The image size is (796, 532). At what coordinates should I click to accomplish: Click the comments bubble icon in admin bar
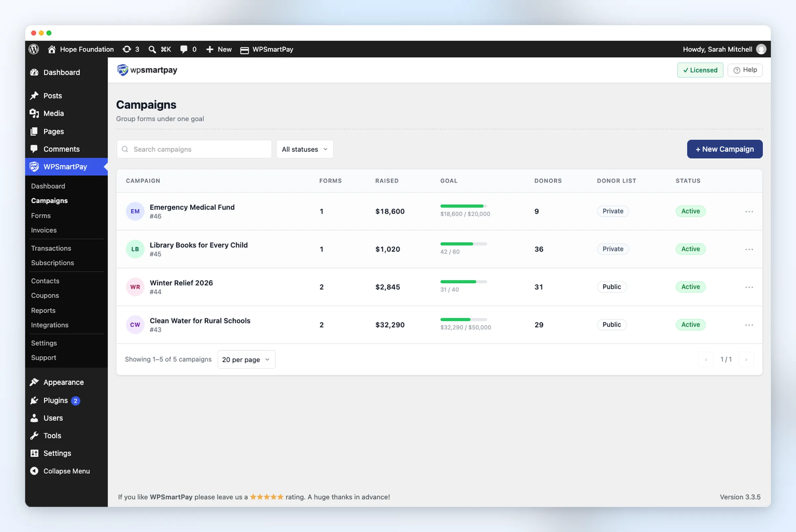(x=183, y=49)
